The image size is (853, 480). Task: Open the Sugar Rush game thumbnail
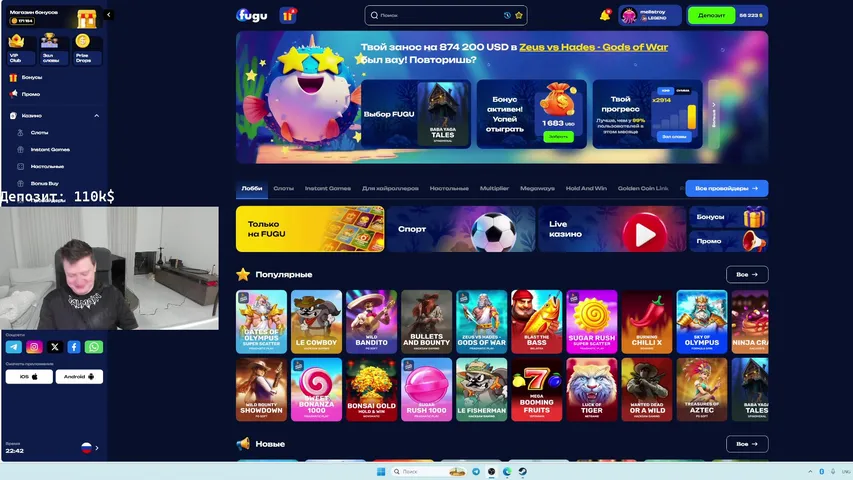click(592, 322)
